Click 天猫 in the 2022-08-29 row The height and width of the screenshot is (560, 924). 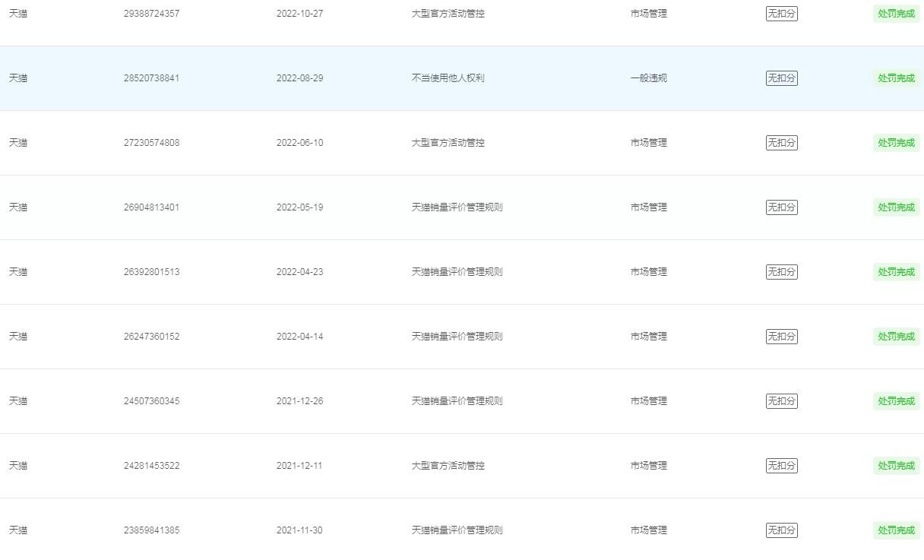18,78
